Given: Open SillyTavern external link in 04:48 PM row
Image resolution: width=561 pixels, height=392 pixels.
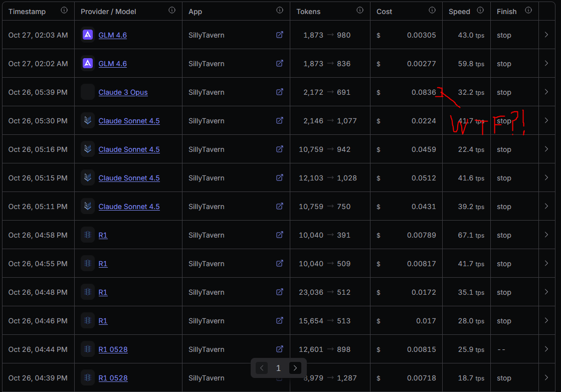Looking at the screenshot, I should click(x=280, y=292).
